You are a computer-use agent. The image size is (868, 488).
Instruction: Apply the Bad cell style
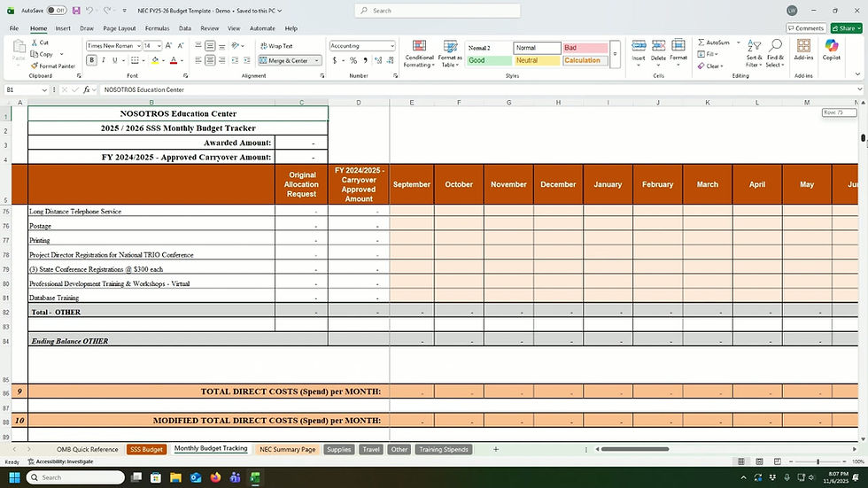click(585, 48)
